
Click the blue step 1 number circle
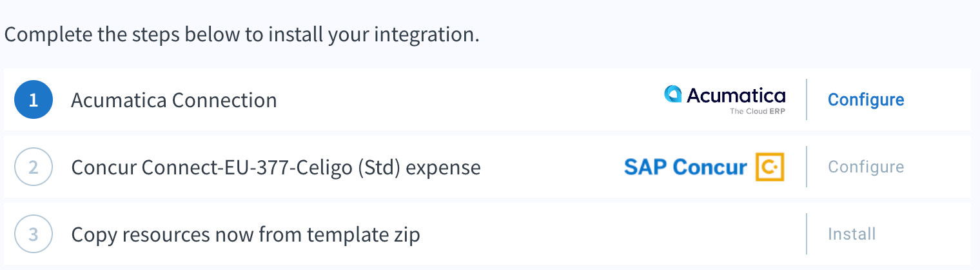(x=34, y=100)
